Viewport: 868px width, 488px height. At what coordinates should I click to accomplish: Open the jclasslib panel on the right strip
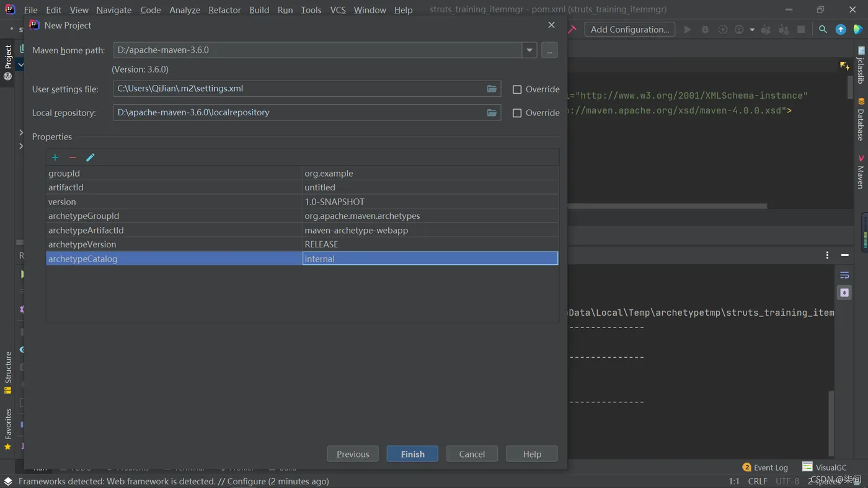[861, 66]
